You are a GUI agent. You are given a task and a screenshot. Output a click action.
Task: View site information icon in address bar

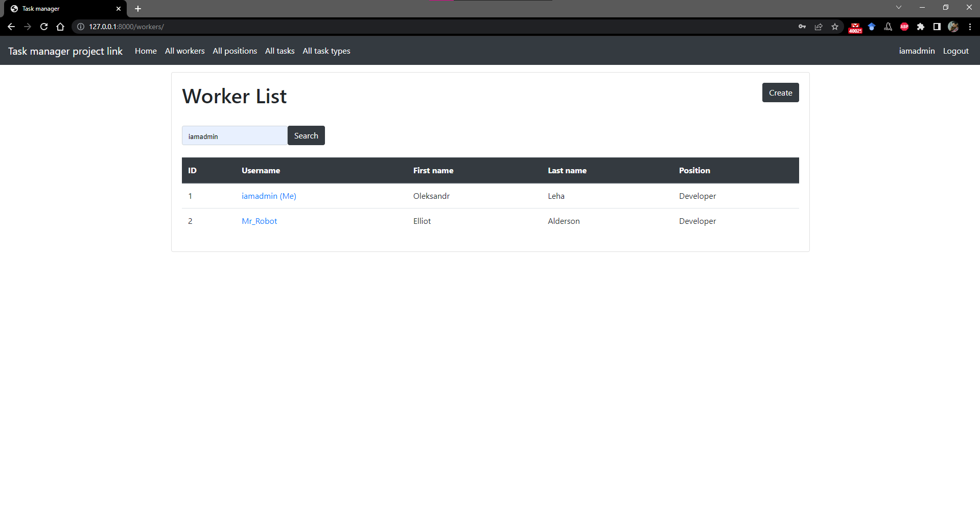[81, 27]
